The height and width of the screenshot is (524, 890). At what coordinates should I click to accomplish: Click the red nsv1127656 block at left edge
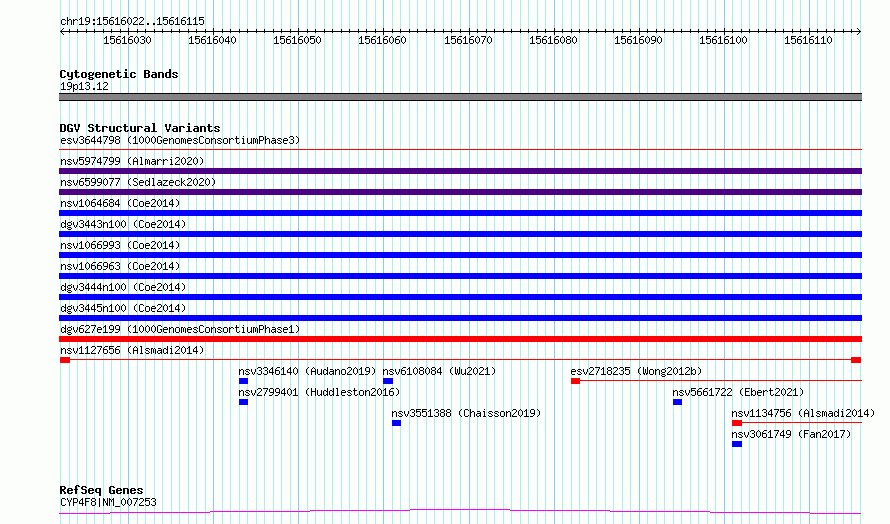[65, 360]
